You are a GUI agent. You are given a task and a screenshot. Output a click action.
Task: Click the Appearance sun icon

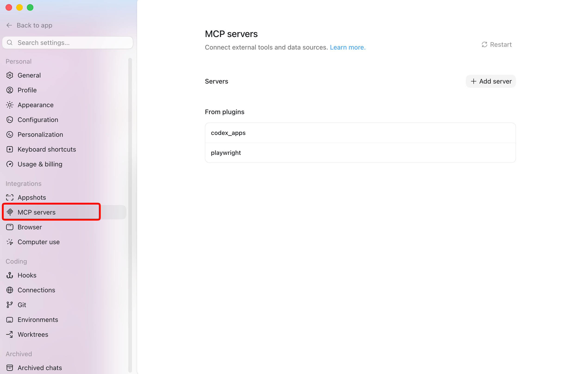[10, 105]
